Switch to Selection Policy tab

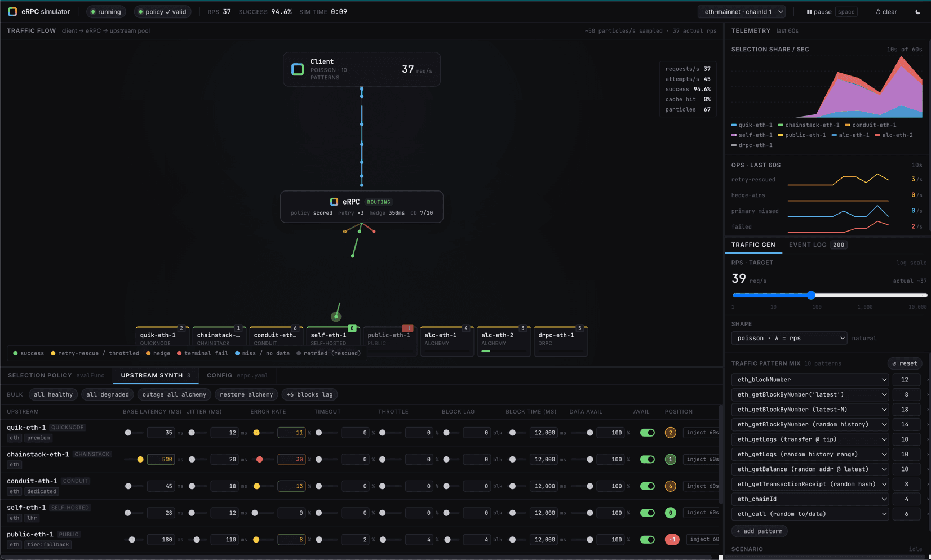(56, 375)
